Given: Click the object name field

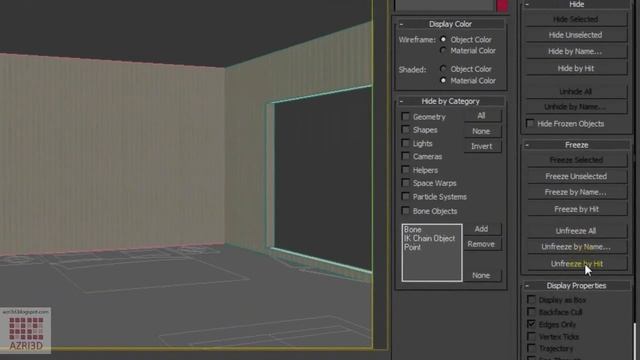Looking at the screenshot, I should pyautogui.click(x=444, y=5).
